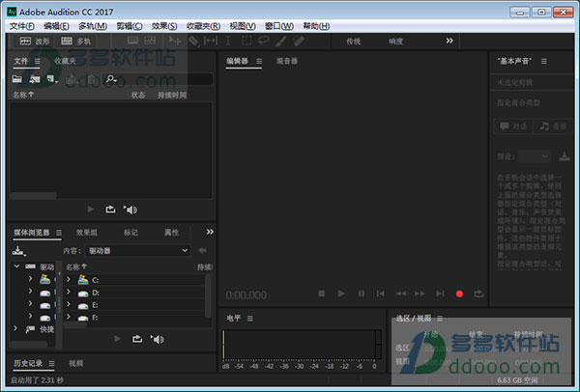
Task: Click the New File icon
Action: [x=51, y=79]
